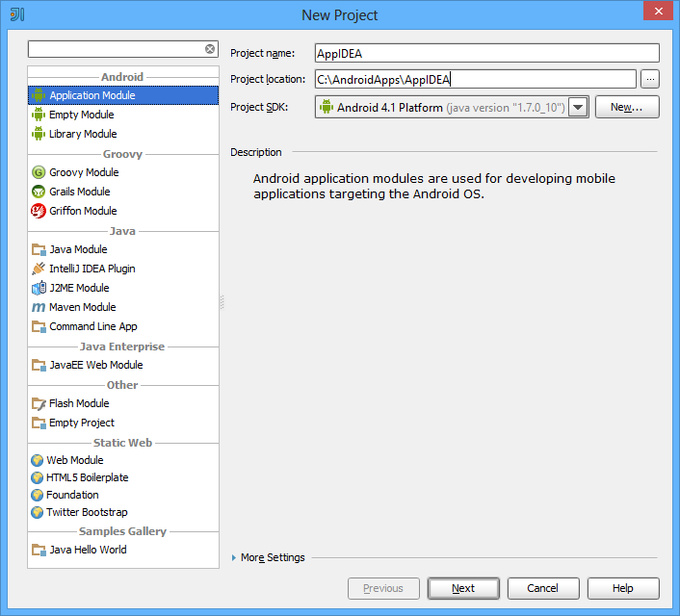Click the Android icon in the Project SDK combo
Viewport: 680px width, 616px height.
(x=327, y=107)
